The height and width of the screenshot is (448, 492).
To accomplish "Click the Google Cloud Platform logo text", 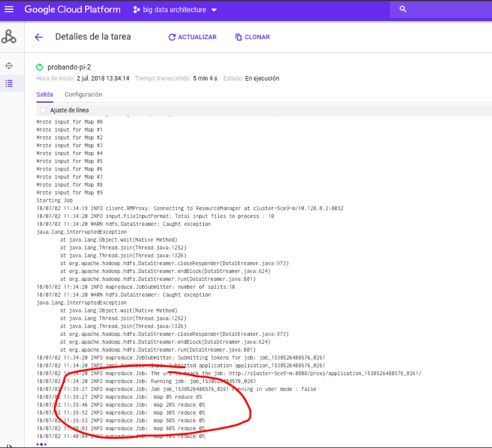I will [x=73, y=10].
